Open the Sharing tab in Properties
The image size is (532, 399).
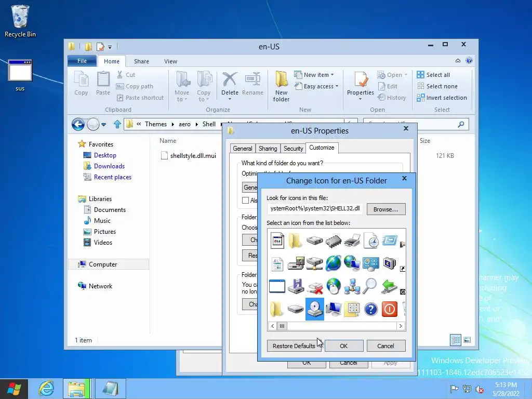(x=268, y=148)
